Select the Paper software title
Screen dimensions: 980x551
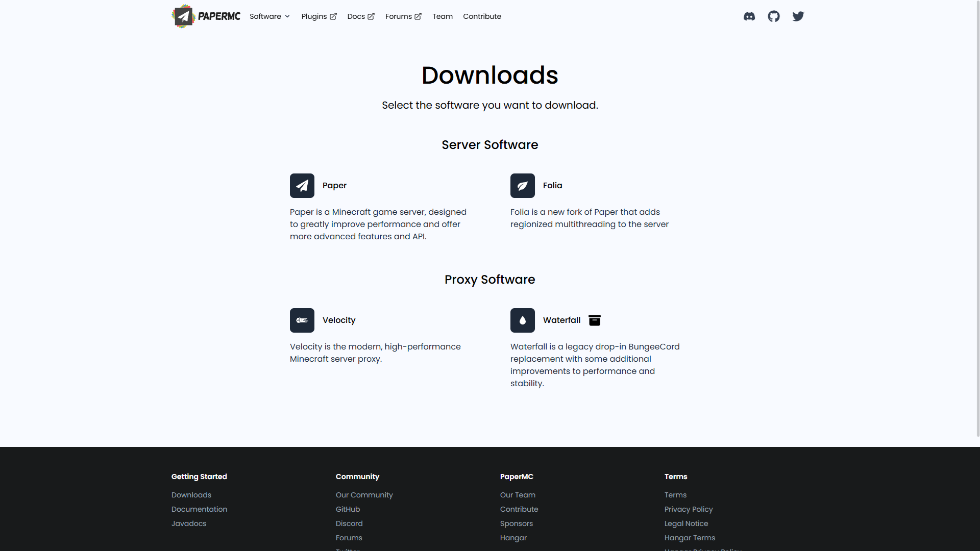[x=334, y=186]
